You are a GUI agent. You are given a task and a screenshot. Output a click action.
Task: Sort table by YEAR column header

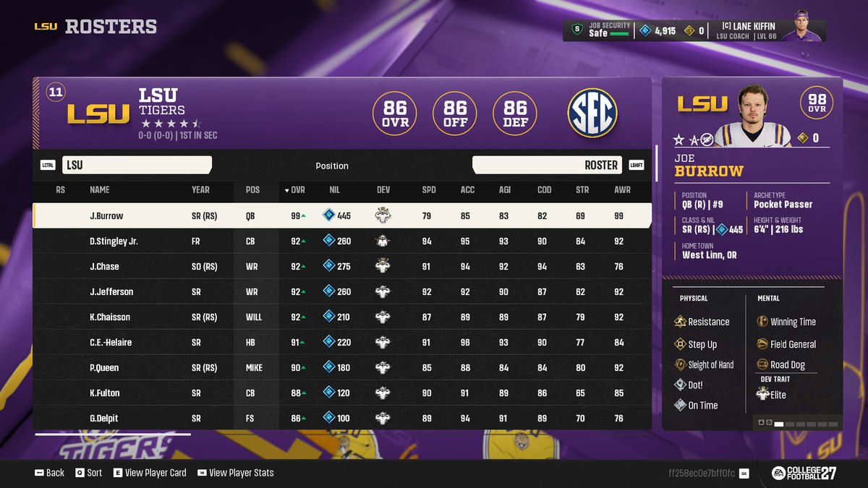pos(200,190)
